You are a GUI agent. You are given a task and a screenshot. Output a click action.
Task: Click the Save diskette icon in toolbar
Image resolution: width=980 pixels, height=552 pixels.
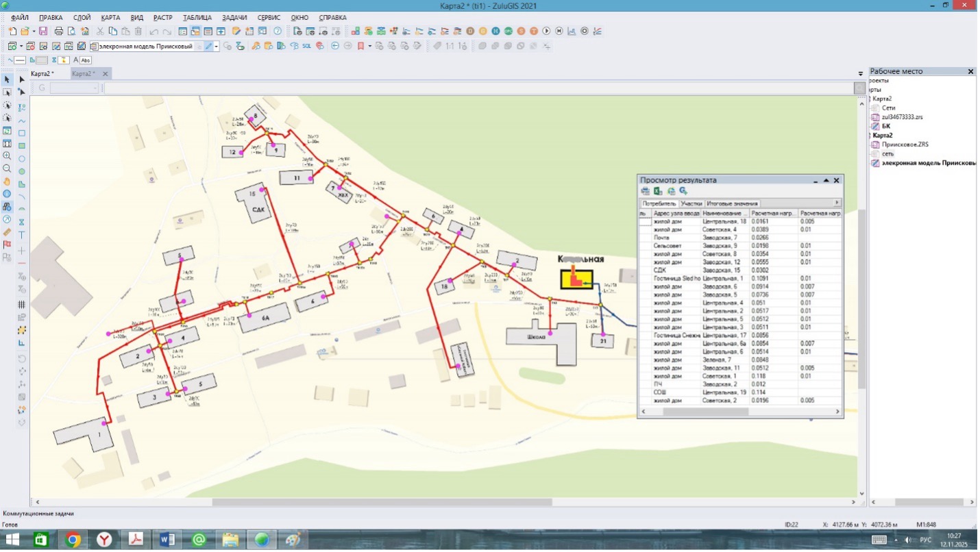point(43,32)
